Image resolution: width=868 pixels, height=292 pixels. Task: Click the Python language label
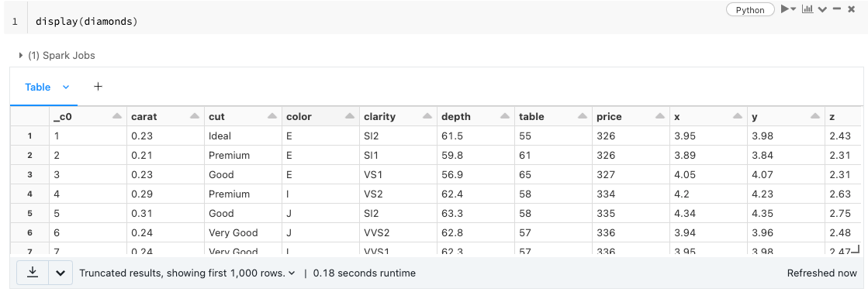(x=750, y=10)
